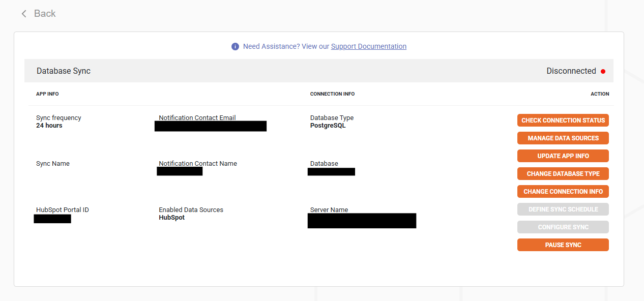Viewport: 644px width, 301px height.
Task: Click the Database Sync header title
Action: tap(64, 71)
